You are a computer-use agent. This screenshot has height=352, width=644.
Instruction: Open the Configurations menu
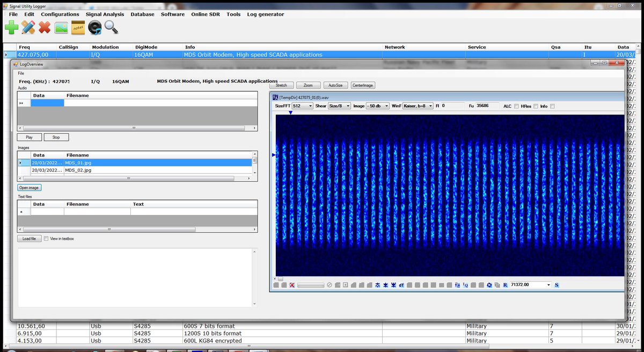(60, 15)
